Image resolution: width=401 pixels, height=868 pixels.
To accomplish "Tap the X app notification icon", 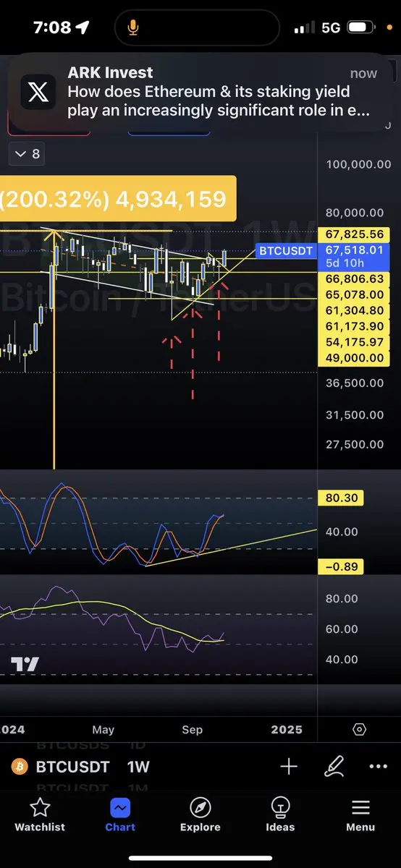I will pos(38,92).
